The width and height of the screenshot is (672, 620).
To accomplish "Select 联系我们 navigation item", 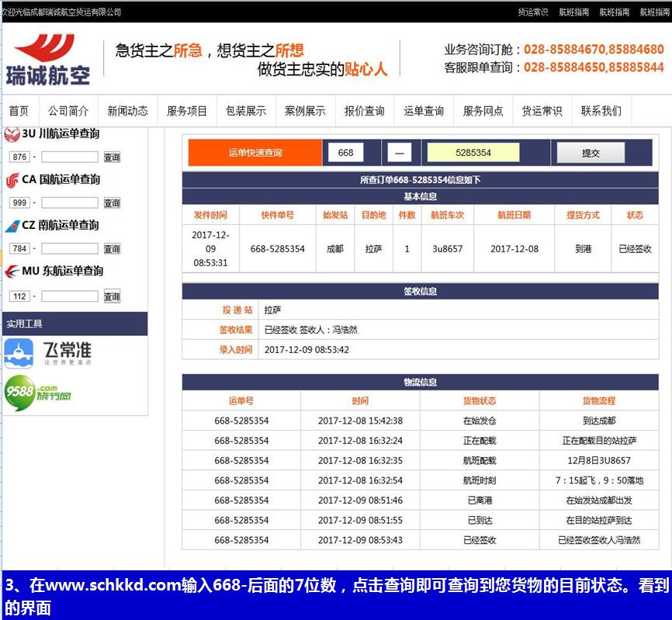I will 601,111.
